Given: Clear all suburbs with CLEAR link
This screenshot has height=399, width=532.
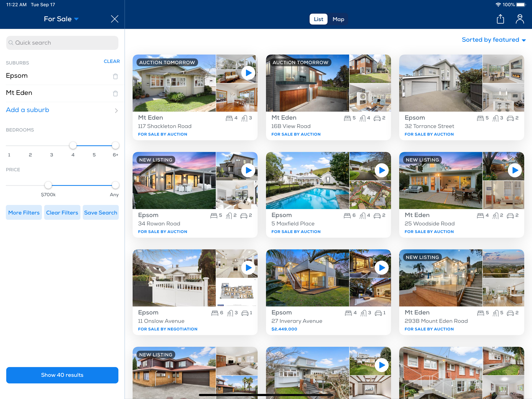Looking at the screenshot, I should click(112, 61).
